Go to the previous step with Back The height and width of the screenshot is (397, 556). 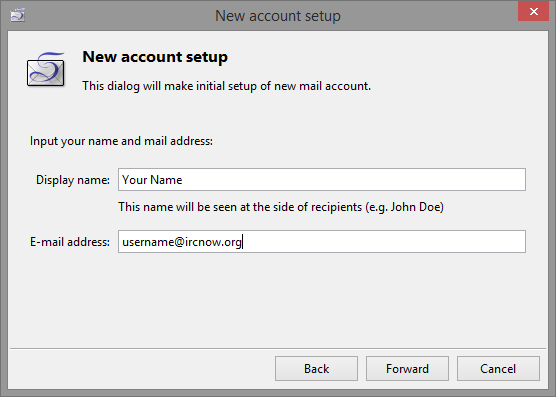click(316, 369)
